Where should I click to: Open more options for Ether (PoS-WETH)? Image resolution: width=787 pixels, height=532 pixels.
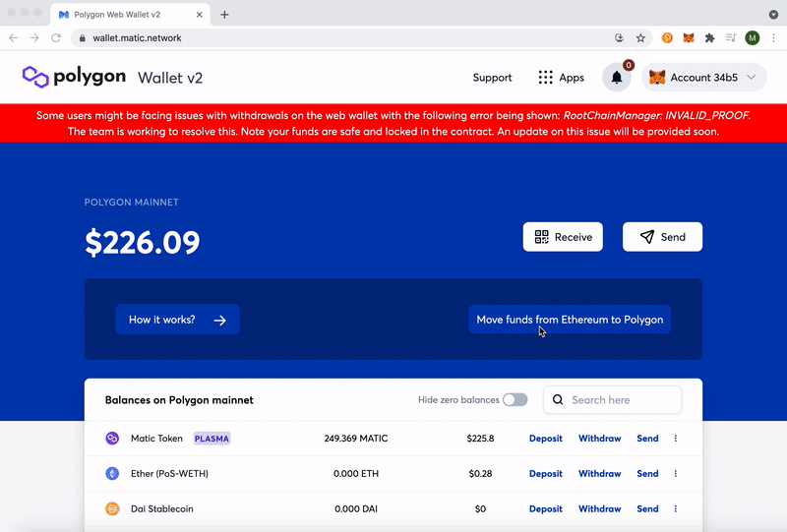point(676,473)
